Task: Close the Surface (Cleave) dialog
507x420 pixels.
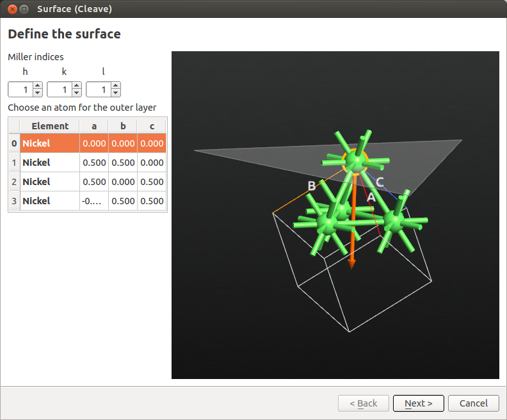Action: [12, 9]
